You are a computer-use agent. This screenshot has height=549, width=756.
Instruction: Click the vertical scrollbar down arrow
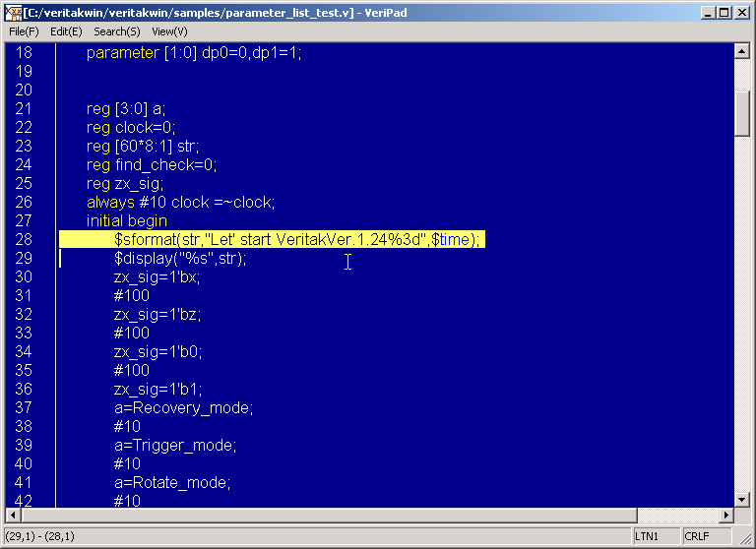(x=743, y=499)
